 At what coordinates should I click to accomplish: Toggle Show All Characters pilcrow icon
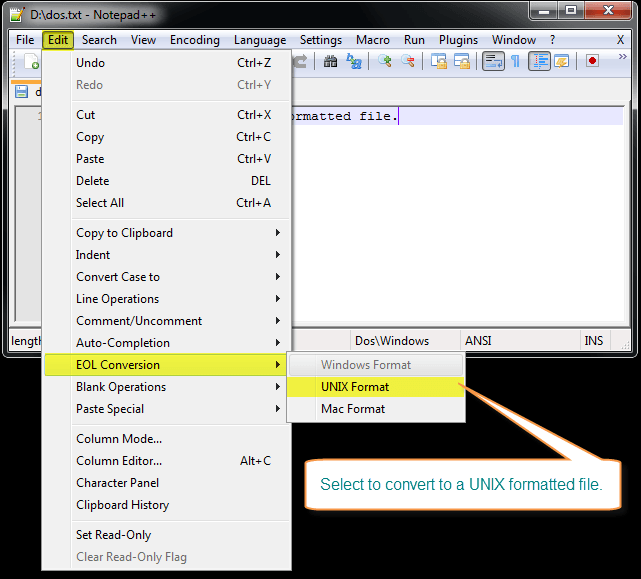click(x=515, y=61)
